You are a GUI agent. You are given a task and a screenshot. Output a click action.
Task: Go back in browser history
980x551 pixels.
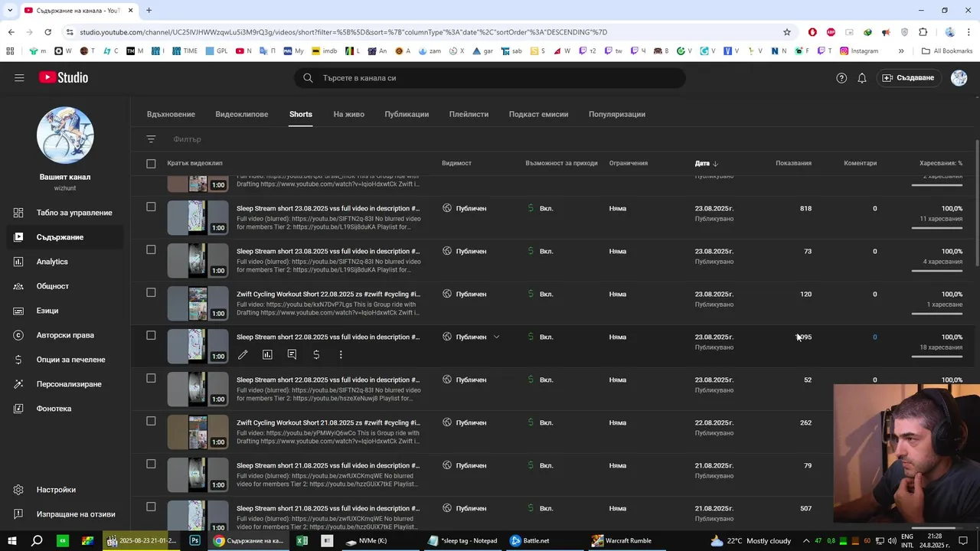click(x=11, y=32)
